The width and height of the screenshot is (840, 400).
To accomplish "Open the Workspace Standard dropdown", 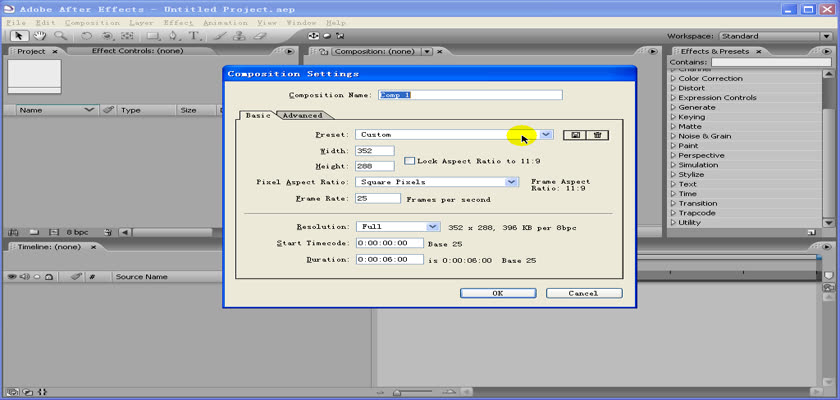I will coord(826,36).
